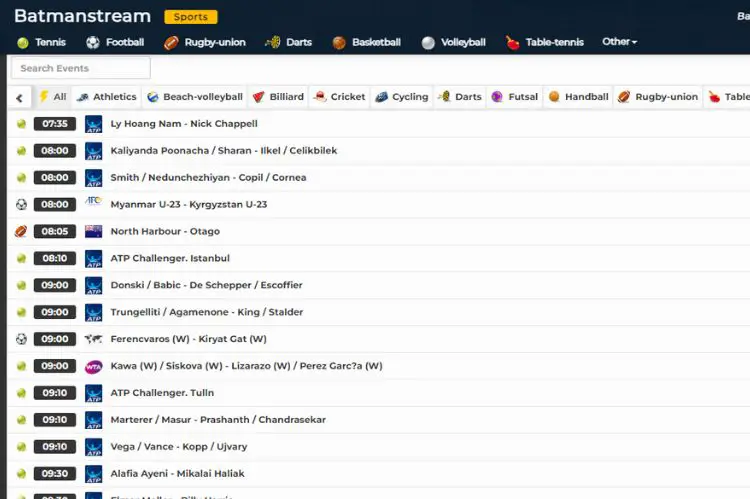Open Donski / Babic - De Schepper / Escoffier

tap(206, 285)
